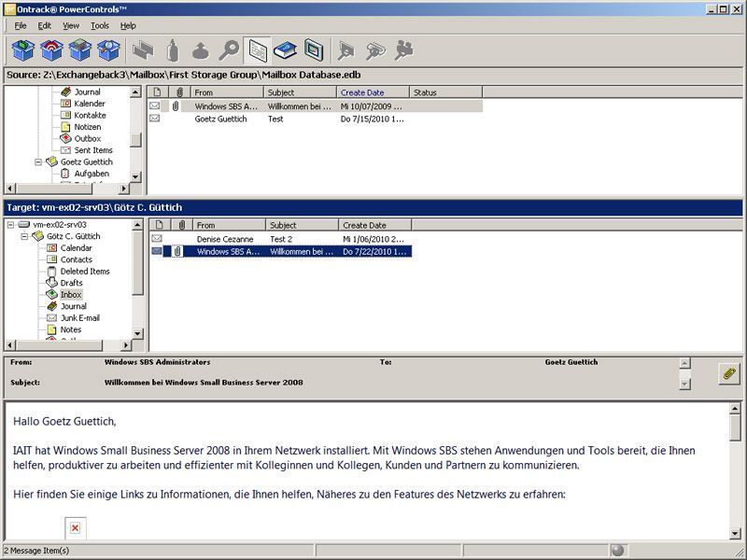Open a target using the second toolbar box icon
The image size is (747, 560).
click(x=51, y=51)
